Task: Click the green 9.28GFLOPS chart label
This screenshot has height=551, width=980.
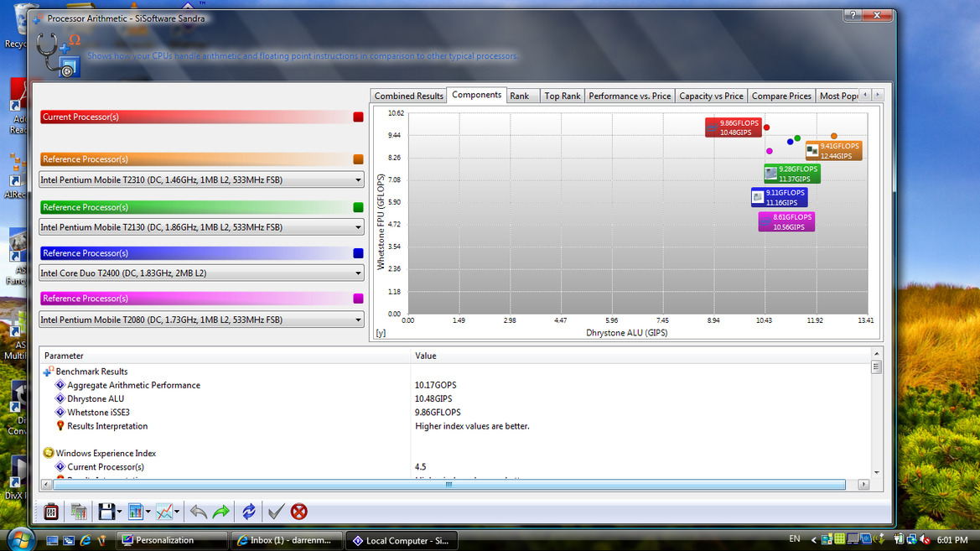Action: [792, 174]
